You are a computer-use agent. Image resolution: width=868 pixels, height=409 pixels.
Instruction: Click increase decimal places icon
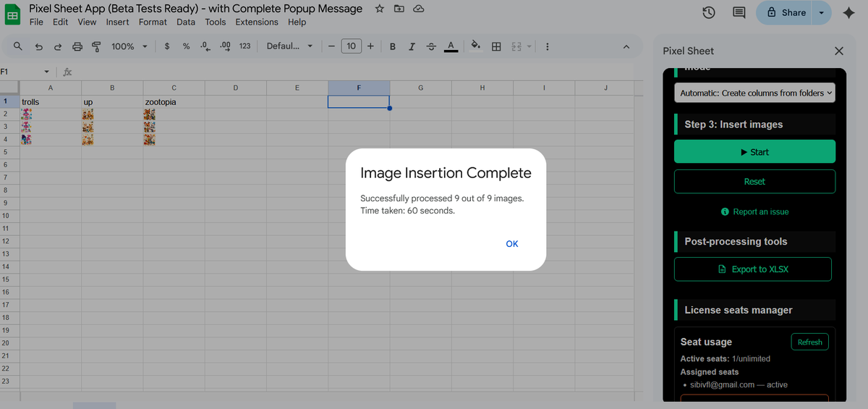tap(225, 46)
